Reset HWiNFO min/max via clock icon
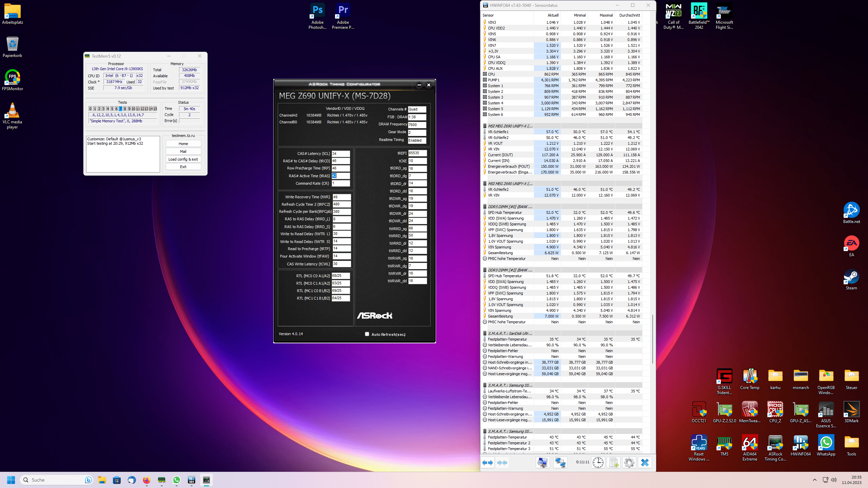 598,463
